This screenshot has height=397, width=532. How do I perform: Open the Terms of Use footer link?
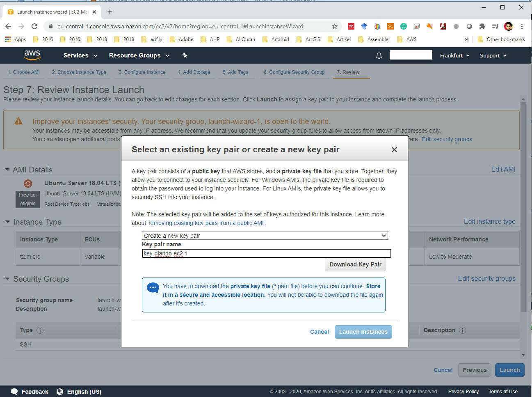[x=503, y=391]
